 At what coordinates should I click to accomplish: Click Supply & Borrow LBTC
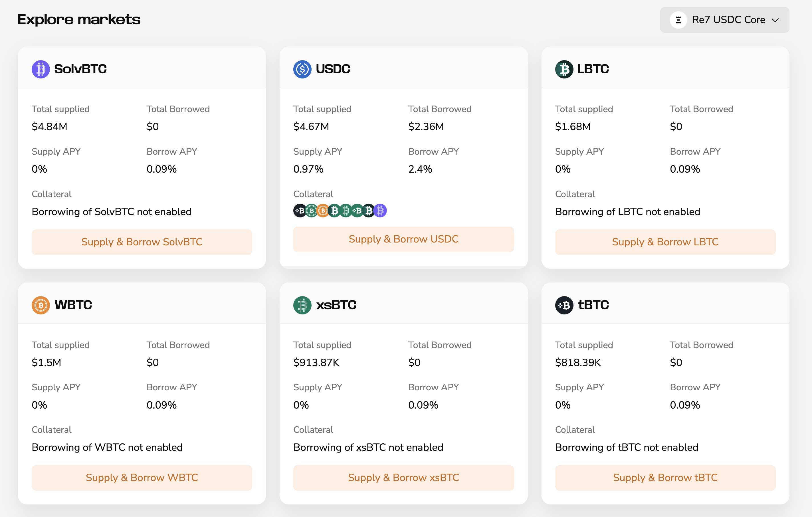[665, 242]
